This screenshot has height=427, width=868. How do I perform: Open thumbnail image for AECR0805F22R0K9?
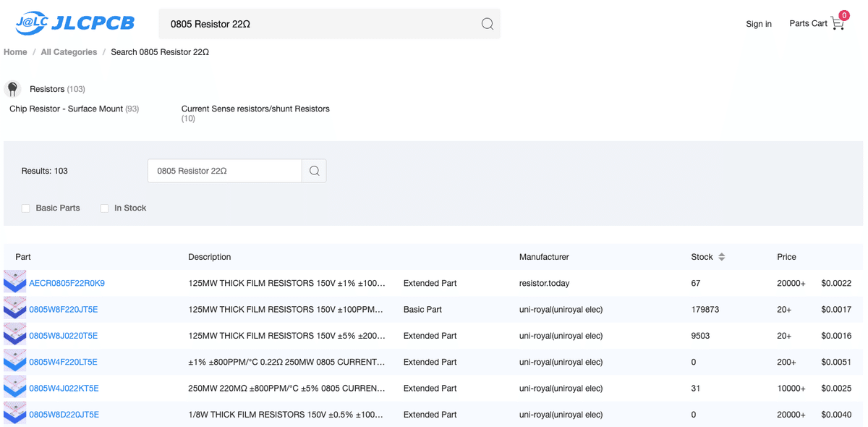click(14, 283)
